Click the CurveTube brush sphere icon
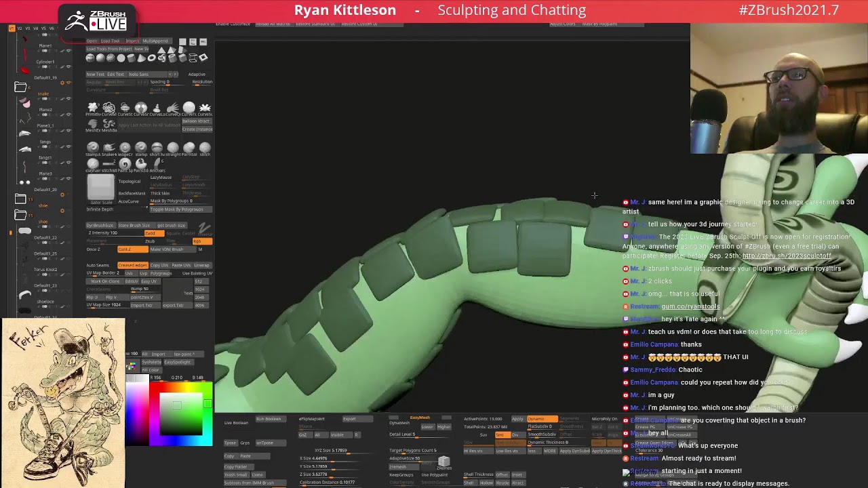Image resolution: width=868 pixels, height=488 pixels. (x=189, y=108)
